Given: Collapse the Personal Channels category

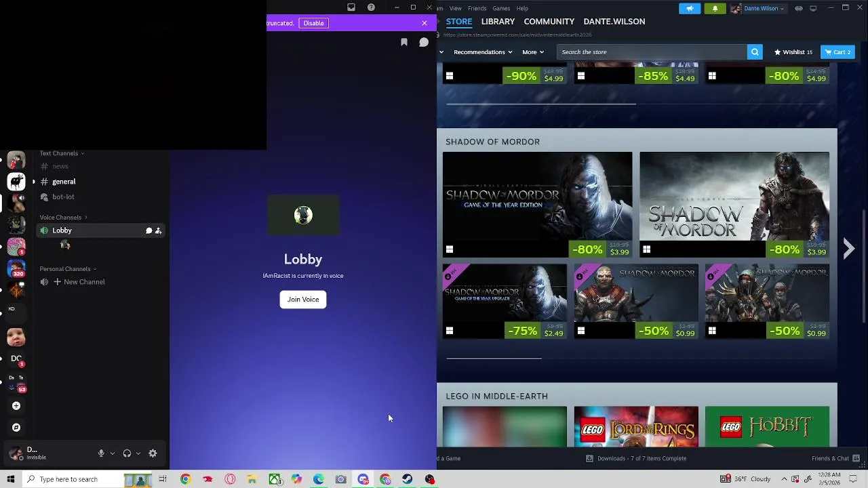Looking at the screenshot, I should pyautogui.click(x=68, y=269).
